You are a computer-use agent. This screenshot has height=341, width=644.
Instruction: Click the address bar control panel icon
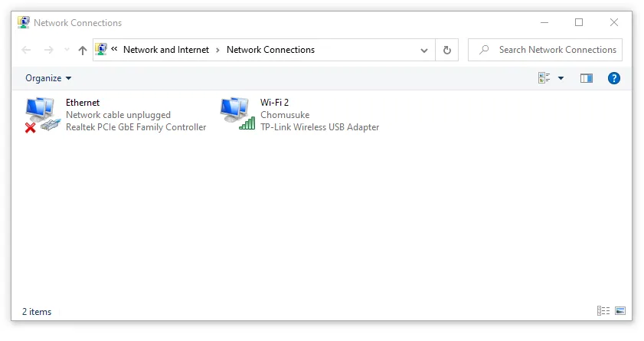[x=101, y=50]
